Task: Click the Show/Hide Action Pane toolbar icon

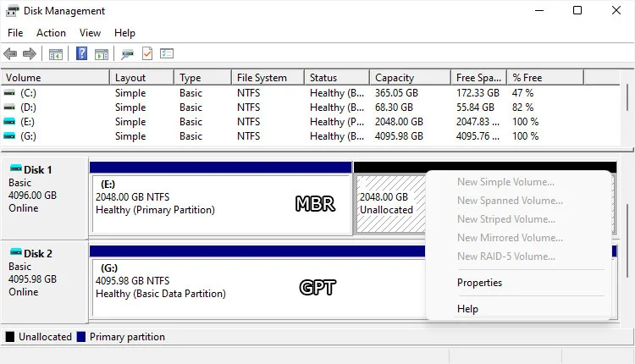Action: (x=102, y=54)
